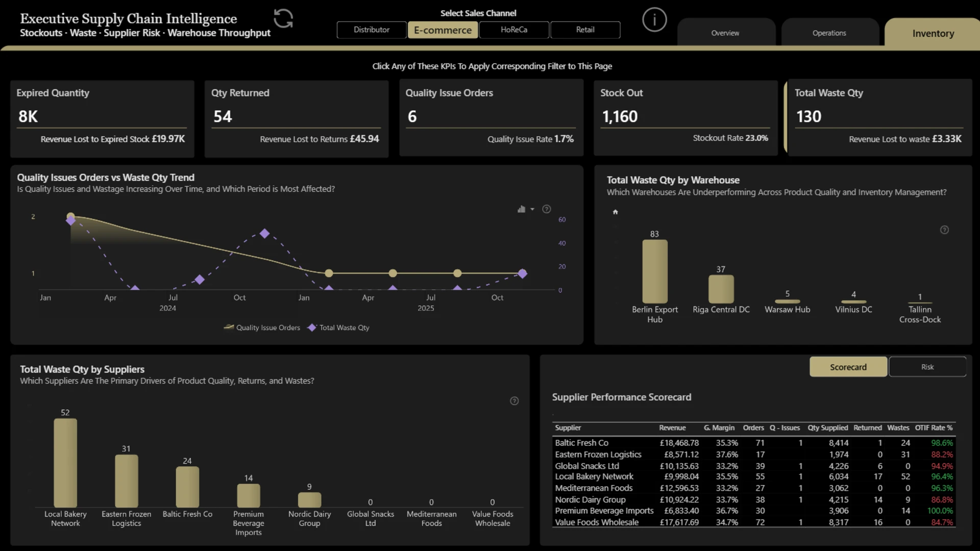Expand the chart type dropdown arrow on trend chart
Image resolution: width=980 pixels, height=551 pixels.
(x=532, y=209)
